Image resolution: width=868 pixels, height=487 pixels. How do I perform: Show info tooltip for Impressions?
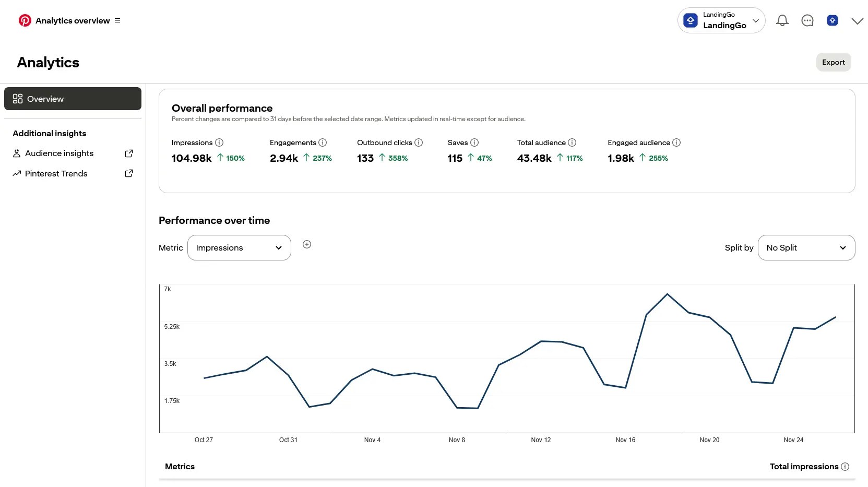(219, 142)
